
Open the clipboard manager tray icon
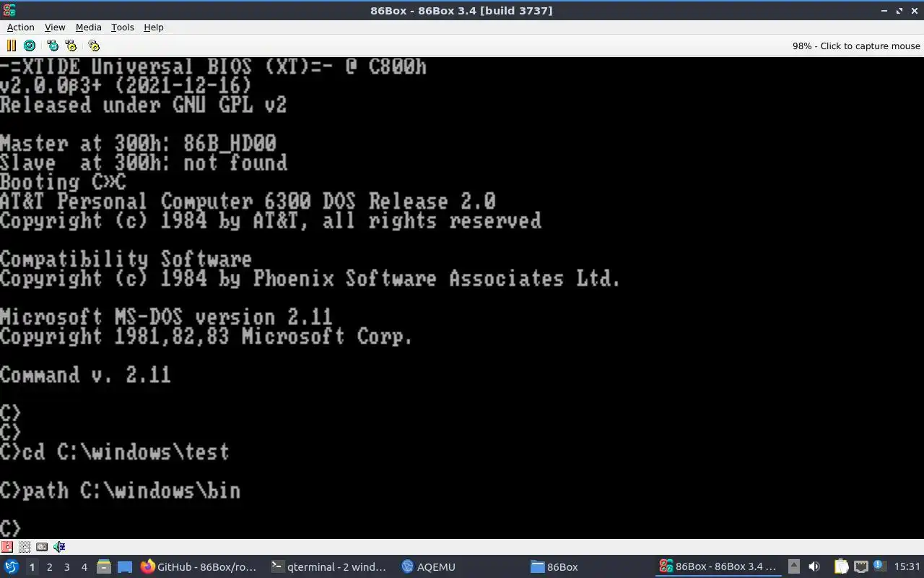[x=842, y=567]
